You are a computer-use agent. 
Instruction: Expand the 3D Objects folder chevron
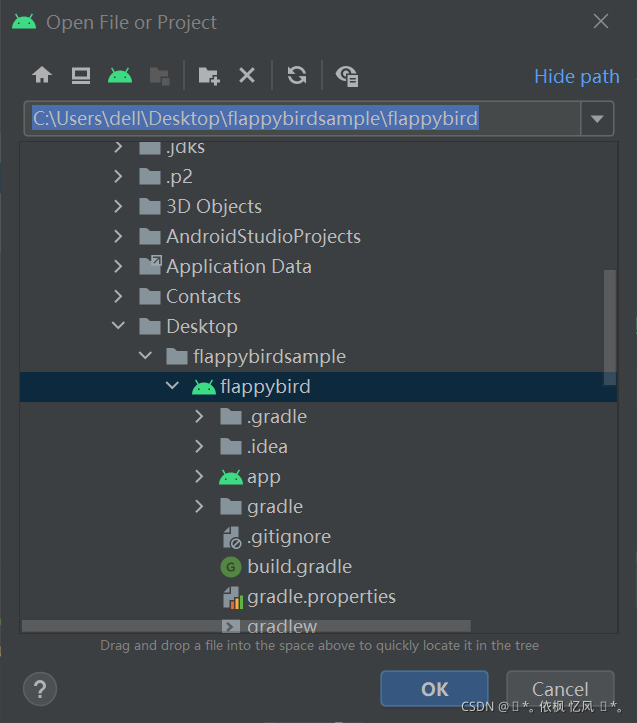pos(118,206)
